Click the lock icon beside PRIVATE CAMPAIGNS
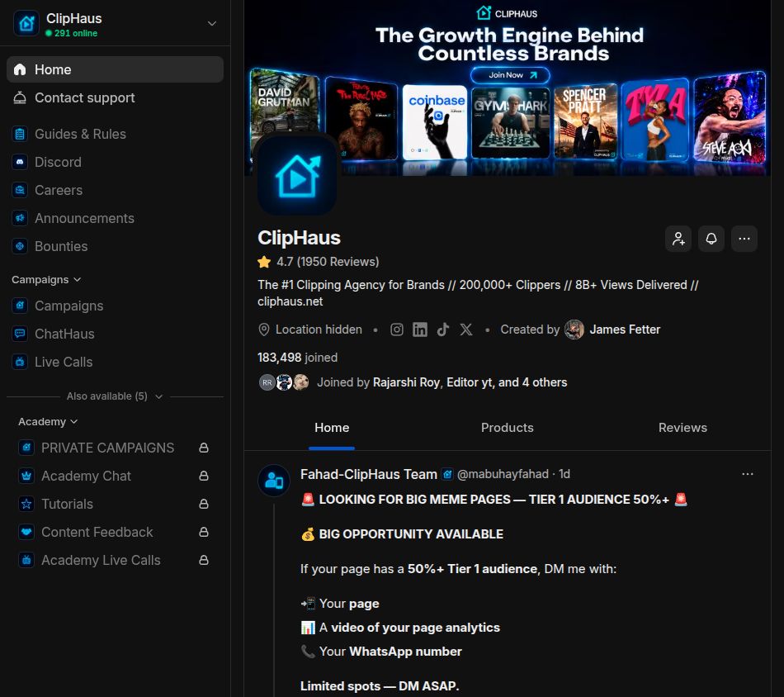The width and height of the screenshot is (784, 697). (x=204, y=448)
